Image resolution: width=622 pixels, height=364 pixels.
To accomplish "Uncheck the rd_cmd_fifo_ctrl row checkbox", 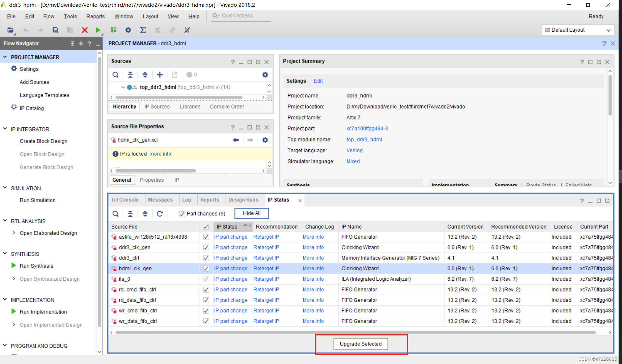I will [206, 290].
